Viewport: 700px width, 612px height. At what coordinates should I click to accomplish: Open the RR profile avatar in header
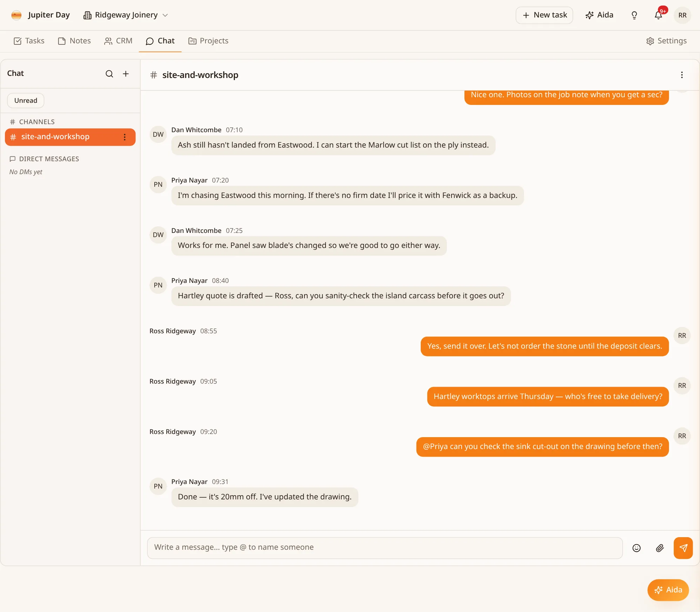click(x=682, y=15)
